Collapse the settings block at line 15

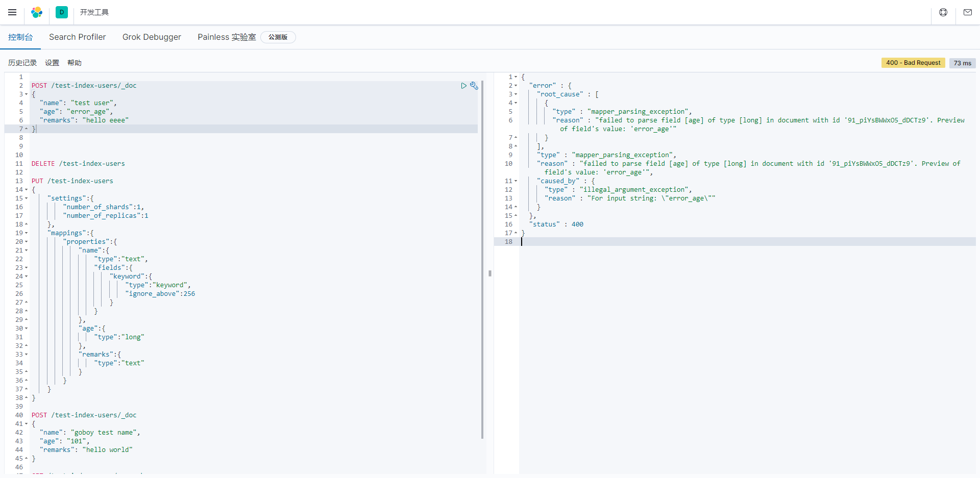[x=27, y=198]
